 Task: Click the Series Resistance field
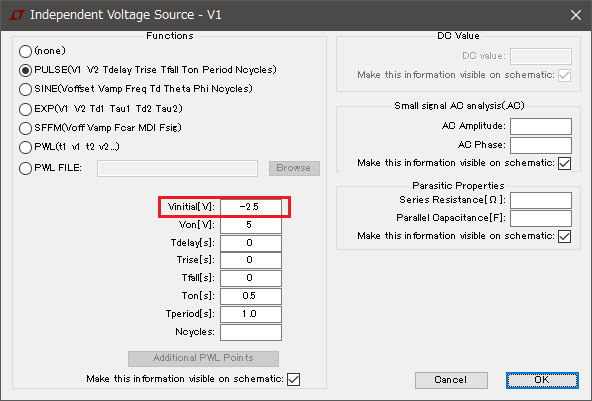(541, 200)
